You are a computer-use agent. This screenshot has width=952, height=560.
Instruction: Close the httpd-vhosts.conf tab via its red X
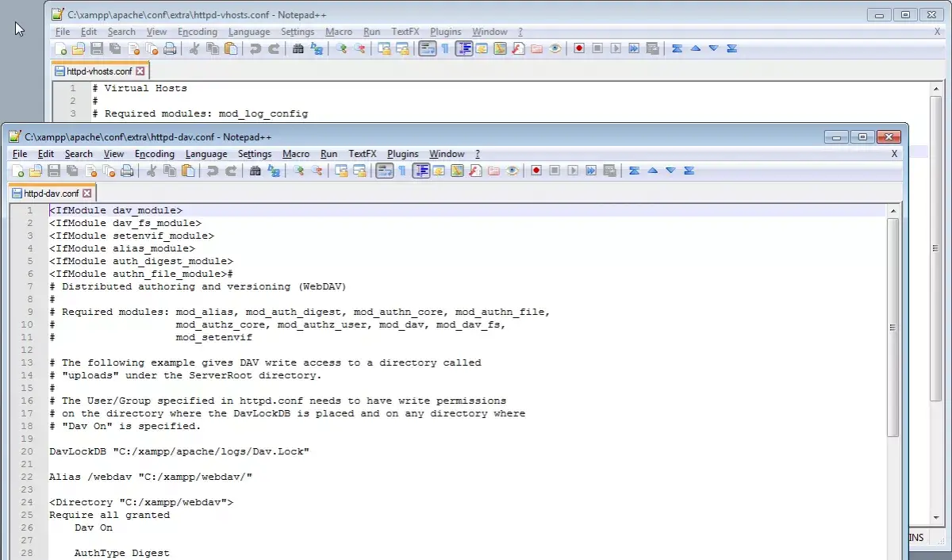tap(140, 71)
